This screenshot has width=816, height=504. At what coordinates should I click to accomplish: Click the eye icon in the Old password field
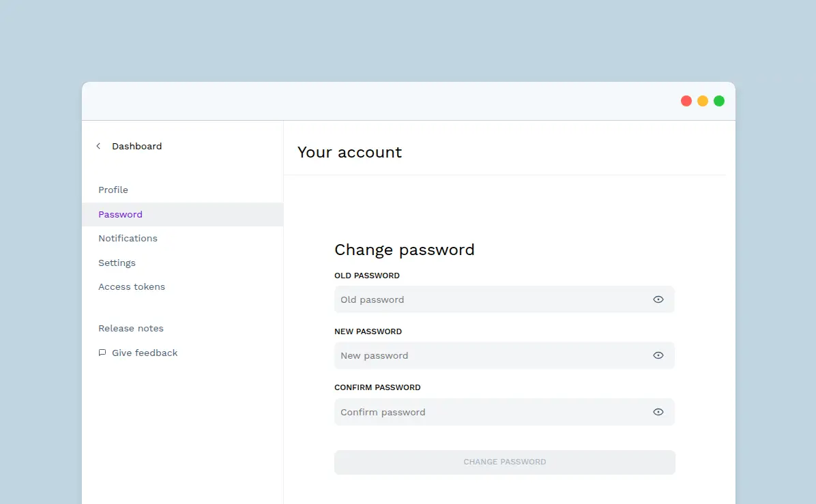click(x=658, y=299)
